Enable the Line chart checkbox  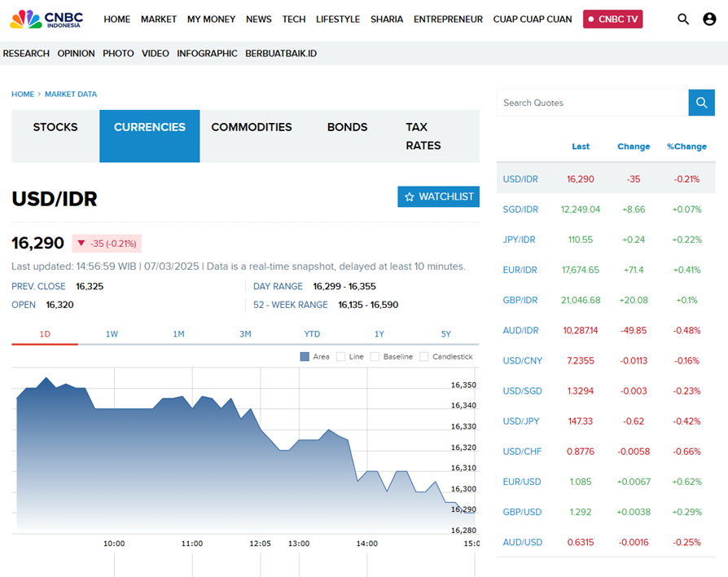(x=340, y=356)
